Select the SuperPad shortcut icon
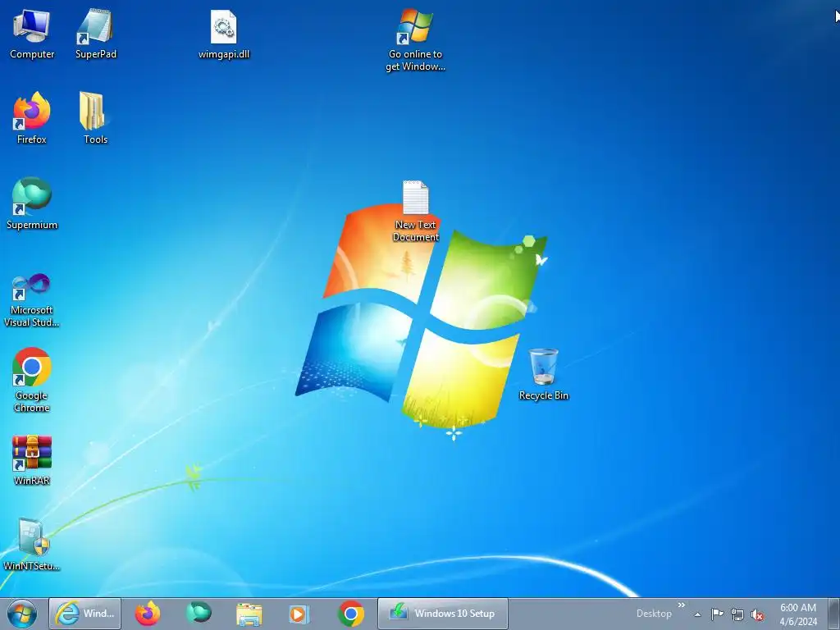Viewport: 840px width, 630px height. (x=95, y=34)
